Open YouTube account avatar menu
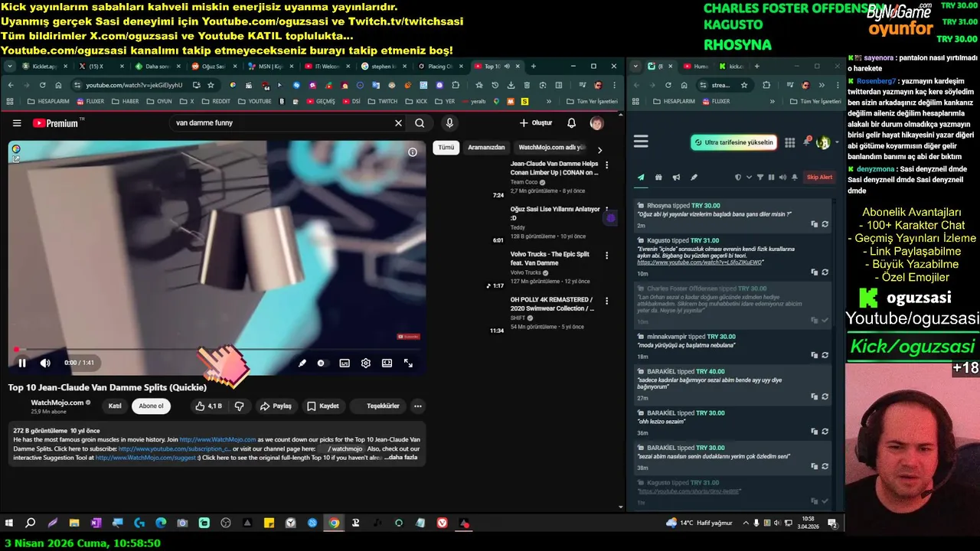 click(x=596, y=122)
